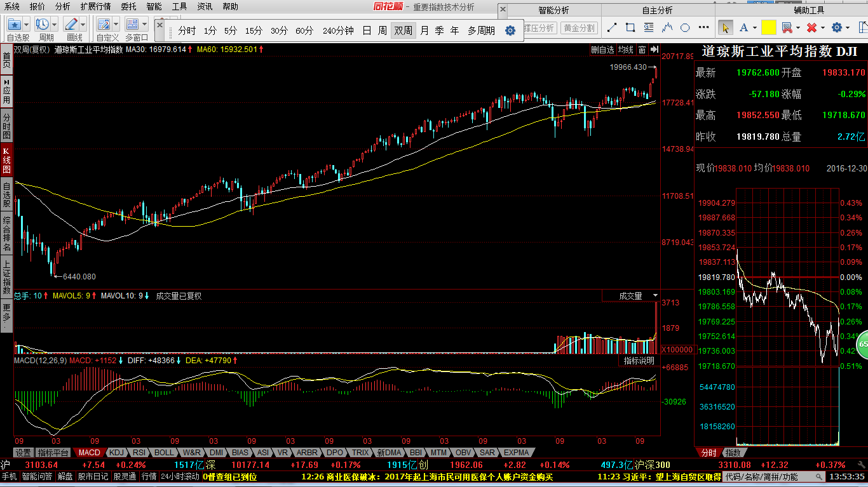Open auxiliary tools gear settings icon
868x487 pixels.
click(837, 27)
